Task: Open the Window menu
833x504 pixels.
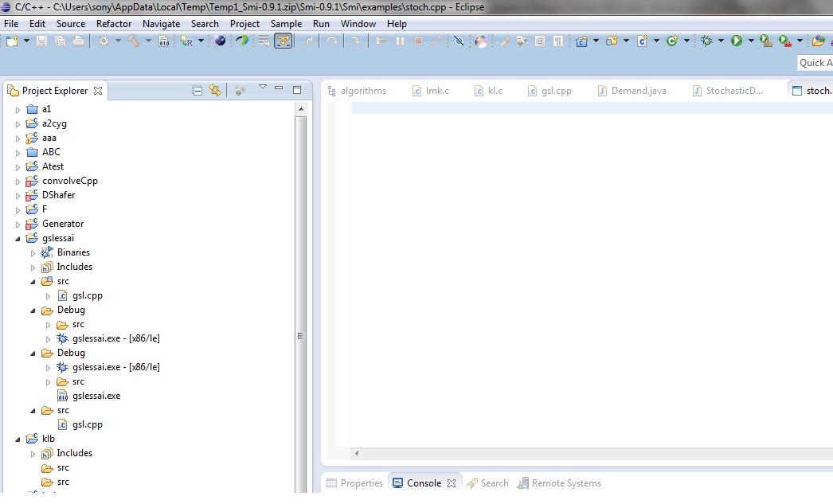Action: (358, 24)
